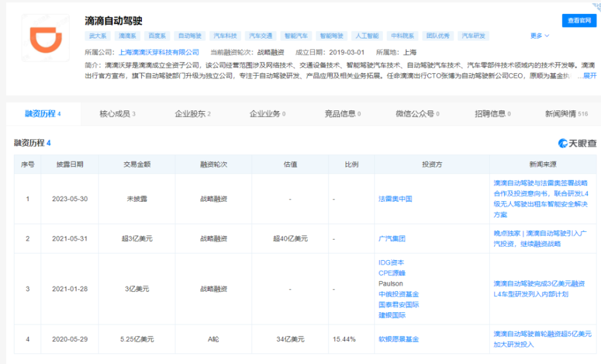Viewport: 601px width, 364px height.
Task: Open news 滴滴自动驾驶首轮融资超5亿美元
Action: point(542,339)
